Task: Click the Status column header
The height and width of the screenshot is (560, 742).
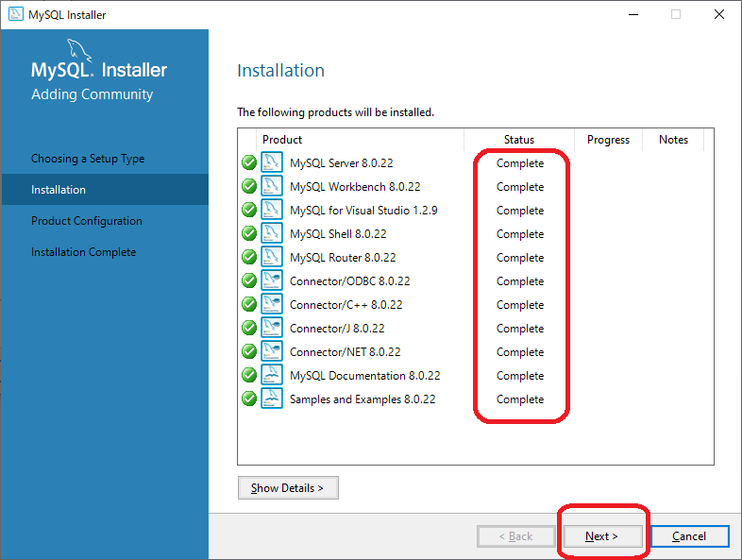Action: (x=519, y=140)
